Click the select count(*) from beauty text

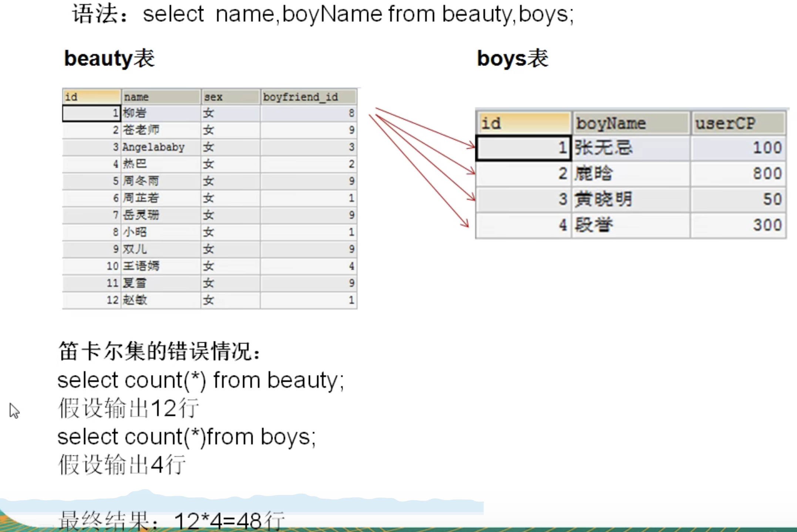point(201,380)
